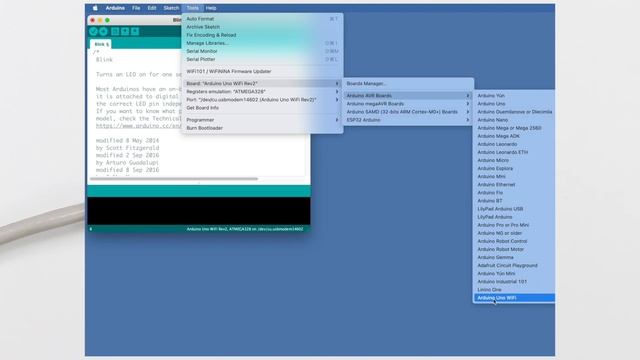
Task: Open the Arduino application menu
Action: [x=115, y=8]
